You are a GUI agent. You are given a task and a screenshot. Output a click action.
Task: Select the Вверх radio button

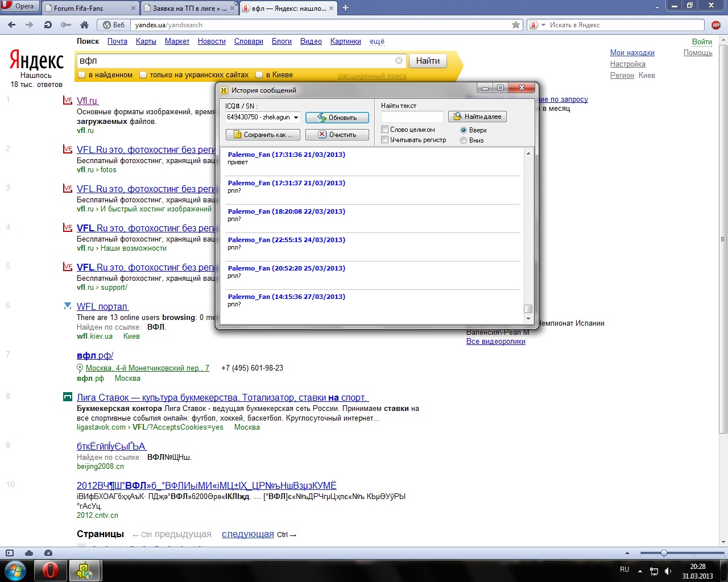pyautogui.click(x=464, y=130)
